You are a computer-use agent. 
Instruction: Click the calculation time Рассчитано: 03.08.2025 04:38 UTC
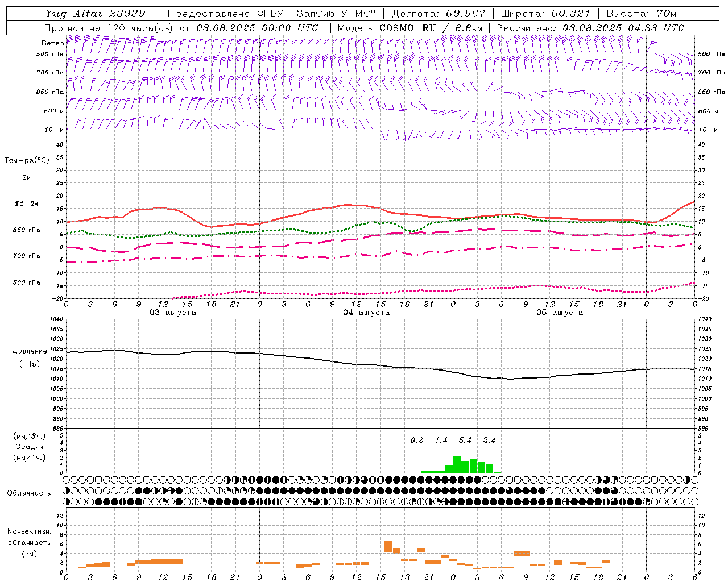coord(590,28)
